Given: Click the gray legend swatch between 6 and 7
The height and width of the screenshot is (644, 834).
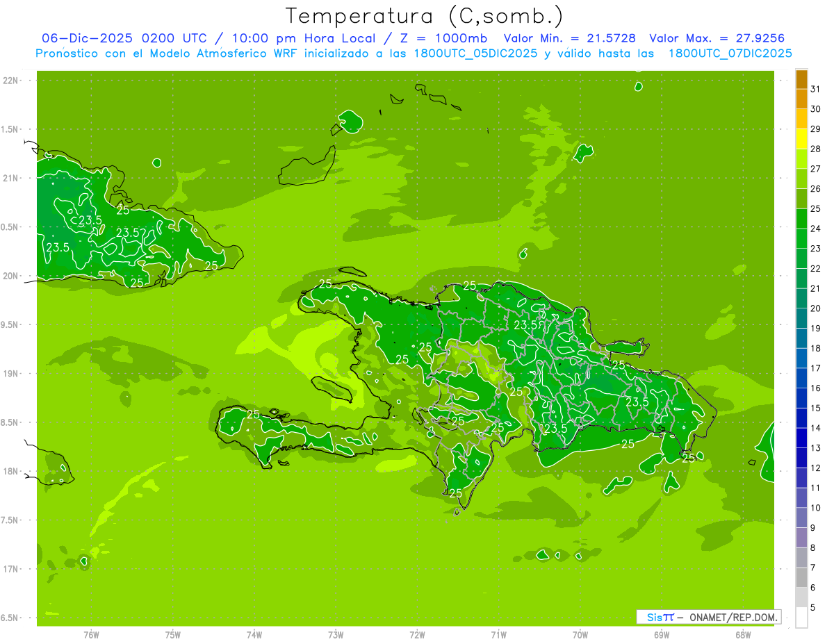Looking at the screenshot, I should (801, 577).
